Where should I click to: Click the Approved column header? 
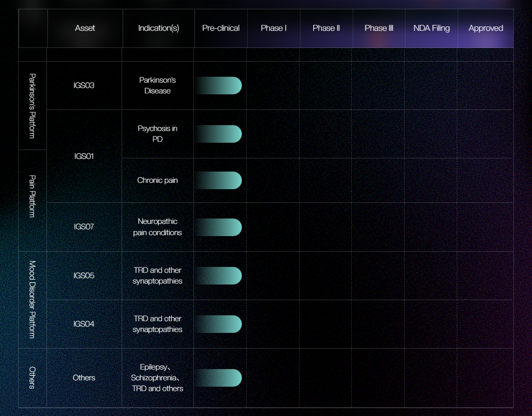(486, 28)
